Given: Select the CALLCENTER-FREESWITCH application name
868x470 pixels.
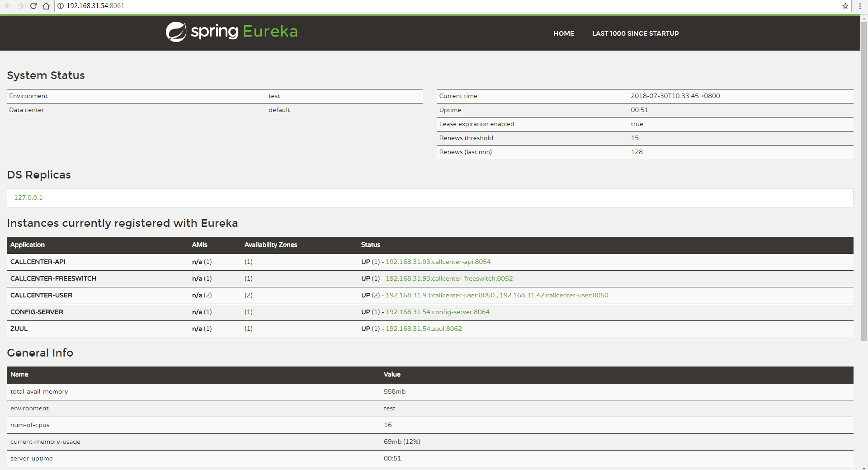Looking at the screenshot, I should (53, 278).
